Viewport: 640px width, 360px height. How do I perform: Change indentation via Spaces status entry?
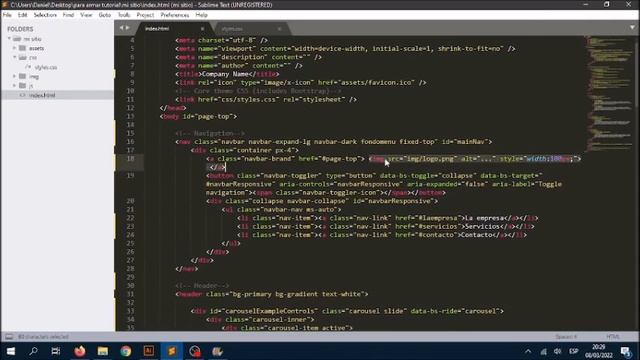(x=566, y=337)
